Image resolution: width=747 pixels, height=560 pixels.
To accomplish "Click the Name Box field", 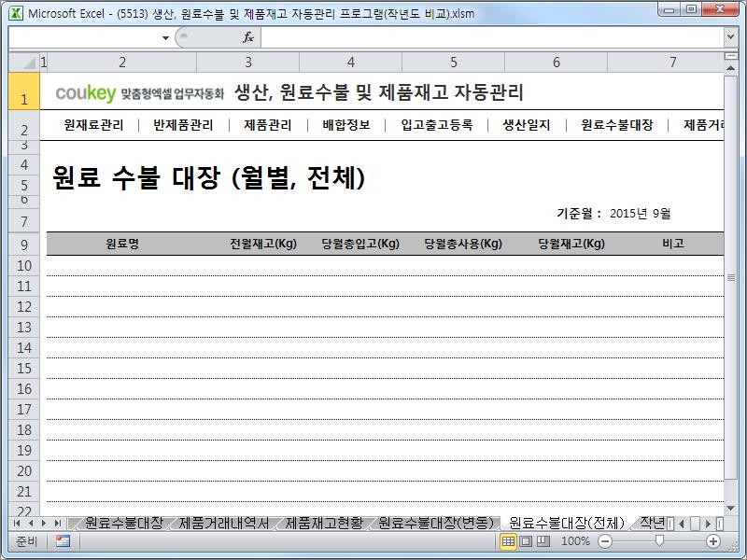I will (84, 37).
